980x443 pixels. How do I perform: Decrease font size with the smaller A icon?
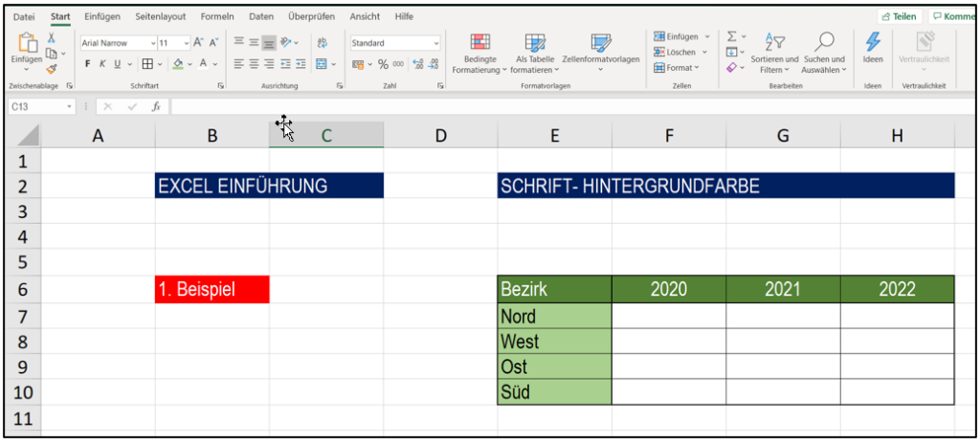click(x=213, y=43)
